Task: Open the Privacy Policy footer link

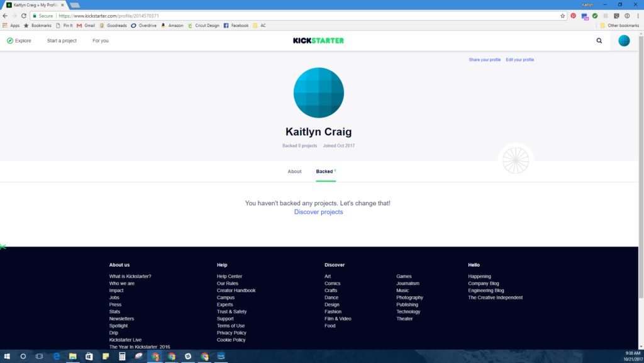Action: 231,333
